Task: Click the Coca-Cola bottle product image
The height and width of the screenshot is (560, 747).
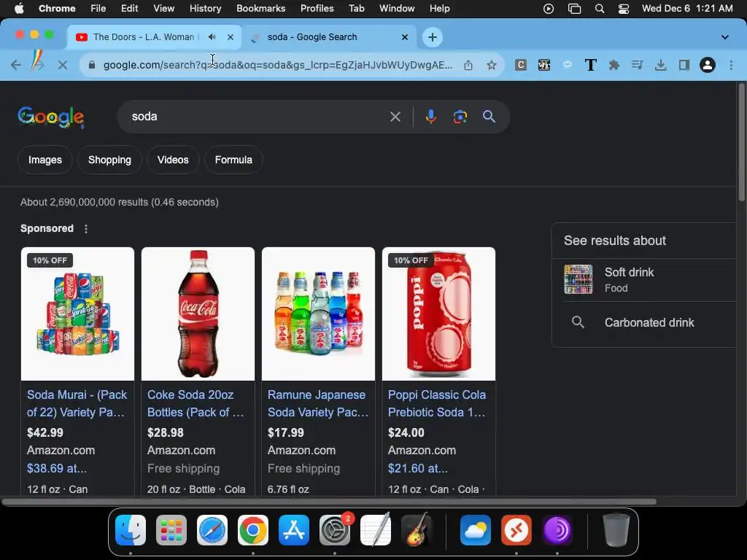Action: (198, 314)
